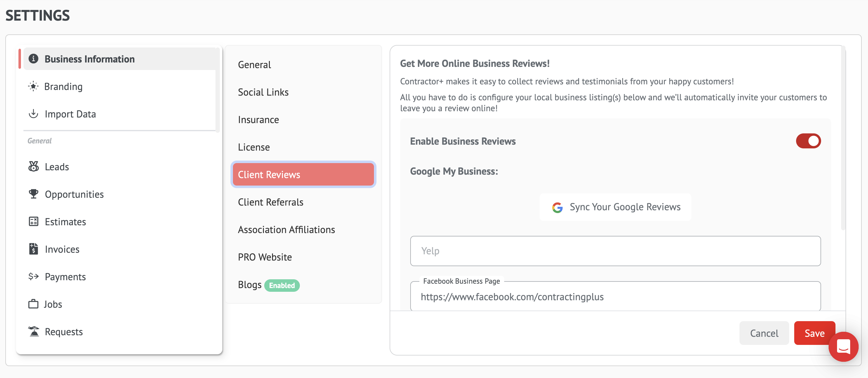868x378 pixels.
Task: Go to the PRO Website section
Action: point(265,257)
